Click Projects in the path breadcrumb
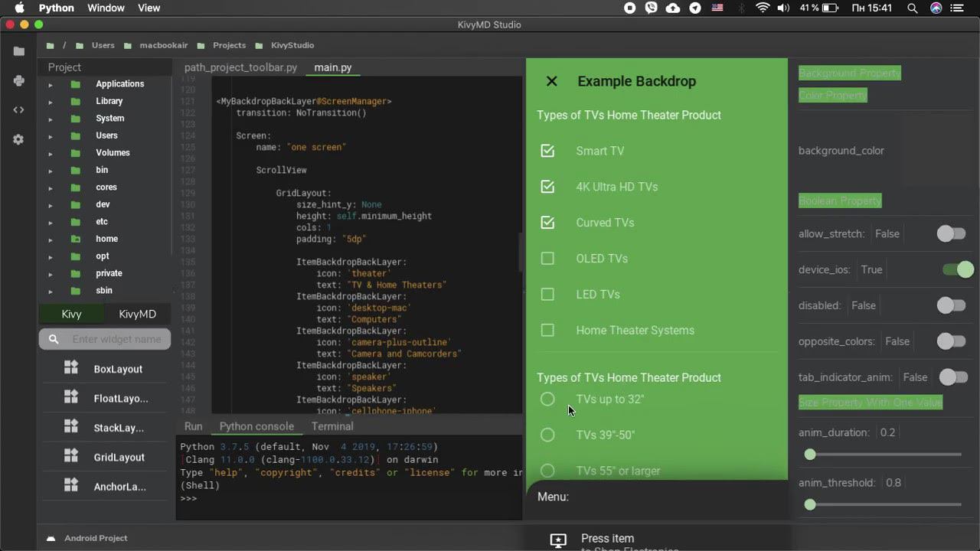 230,45
